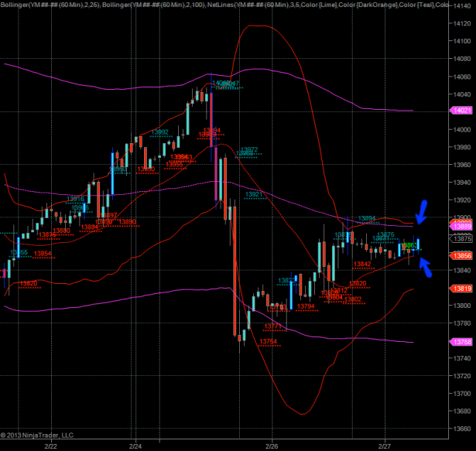Click the downward-pointing blue arrow annotation
This screenshot has width=476, height=451.
click(x=421, y=210)
